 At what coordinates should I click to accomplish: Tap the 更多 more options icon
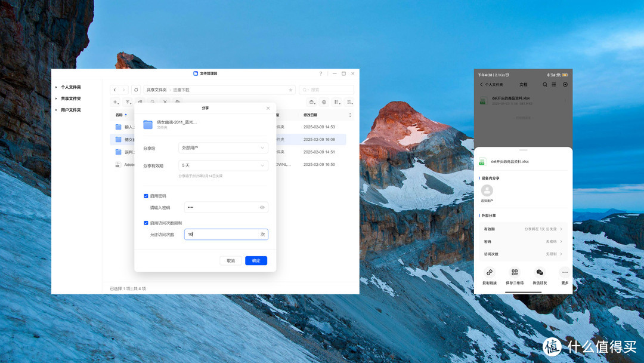click(565, 272)
